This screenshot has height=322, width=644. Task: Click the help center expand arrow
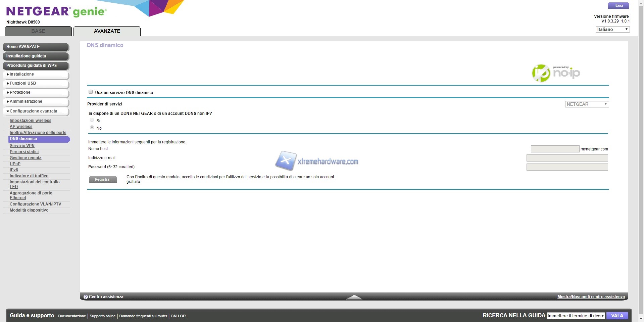354,297
